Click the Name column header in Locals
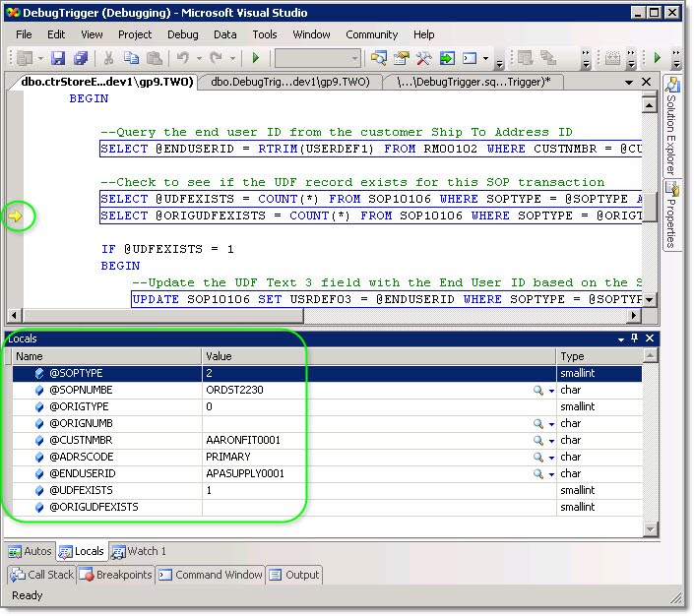694x616 pixels. [x=107, y=356]
